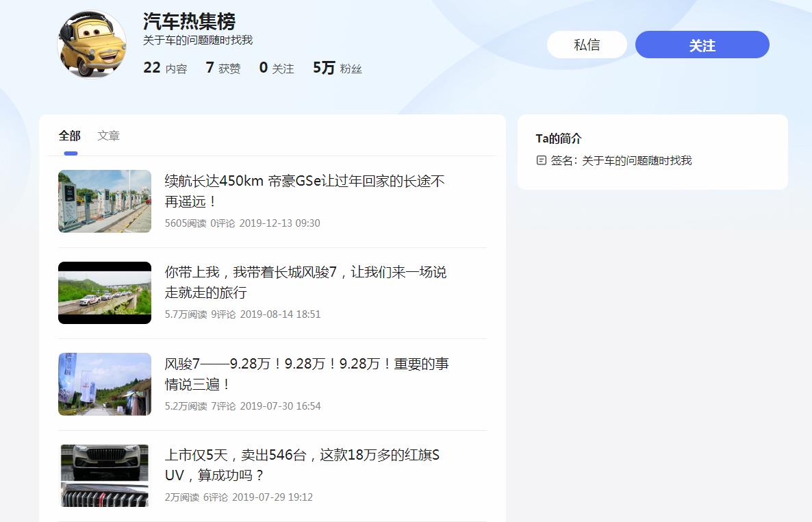Click the Ta的简介 heading

click(x=559, y=138)
